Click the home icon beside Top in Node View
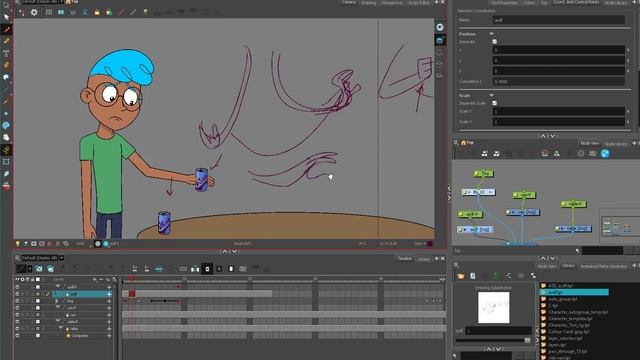640x360 pixels. [x=463, y=142]
